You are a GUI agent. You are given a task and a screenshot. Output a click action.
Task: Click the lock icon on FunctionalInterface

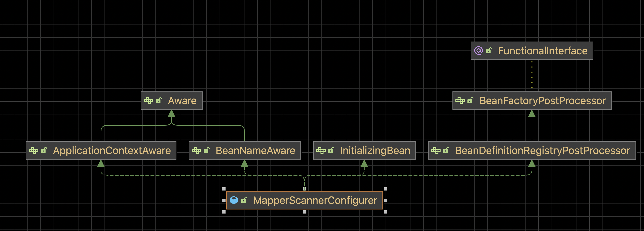pos(489,51)
